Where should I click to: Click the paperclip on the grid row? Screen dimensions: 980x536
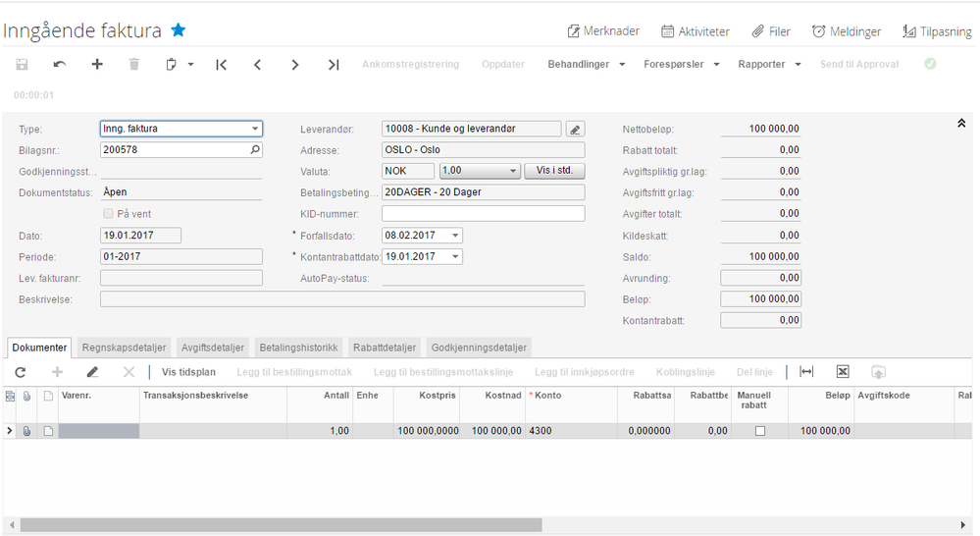point(26,431)
